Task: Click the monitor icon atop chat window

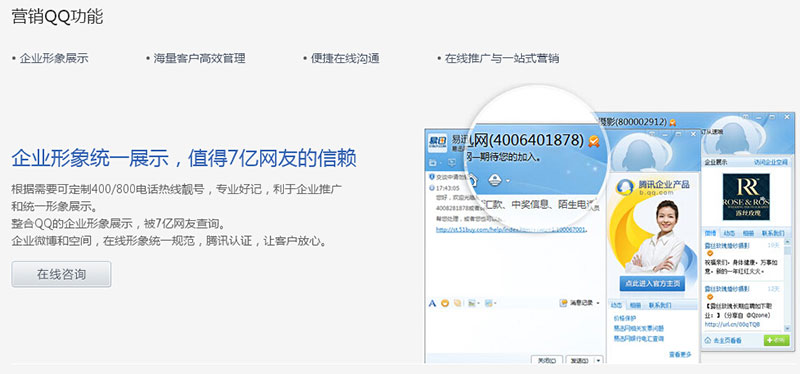Action: point(452,163)
